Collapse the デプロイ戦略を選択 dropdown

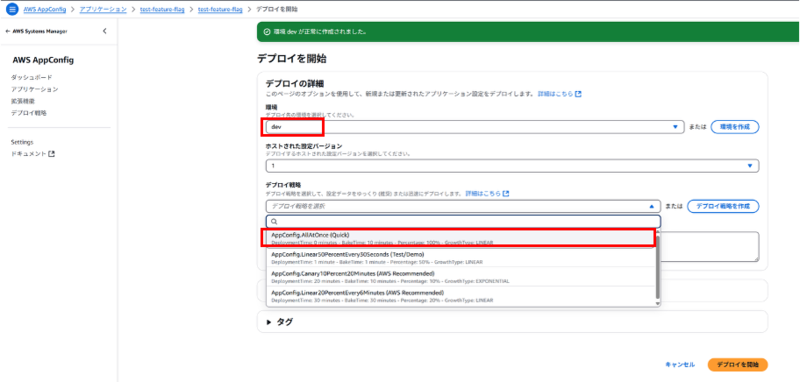(x=463, y=206)
